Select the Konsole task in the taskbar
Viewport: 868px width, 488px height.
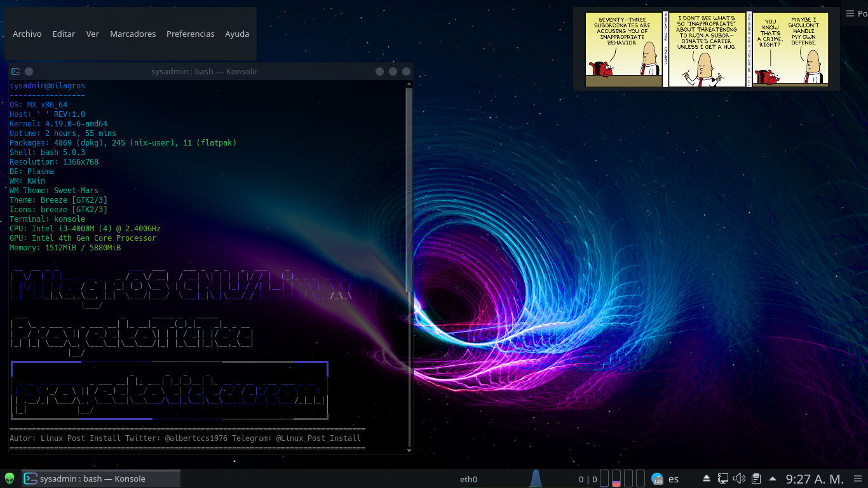point(101,478)
